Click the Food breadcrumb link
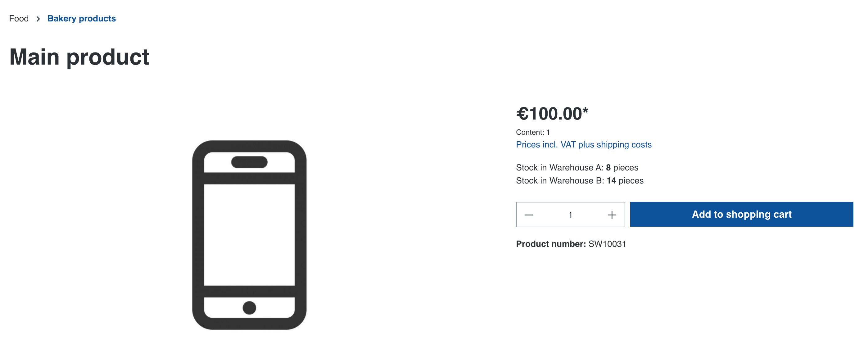This screenshot has height=344, width=868. click(19, 19)
